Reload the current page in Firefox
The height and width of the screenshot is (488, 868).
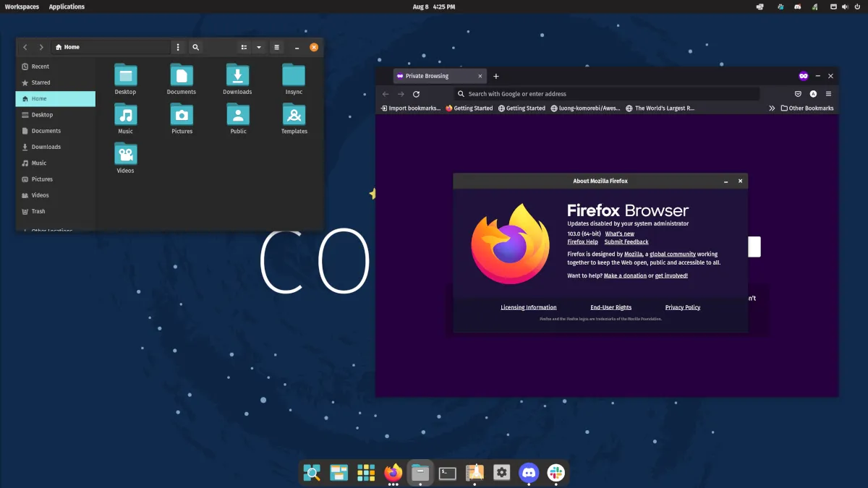(x=415, y=93)
